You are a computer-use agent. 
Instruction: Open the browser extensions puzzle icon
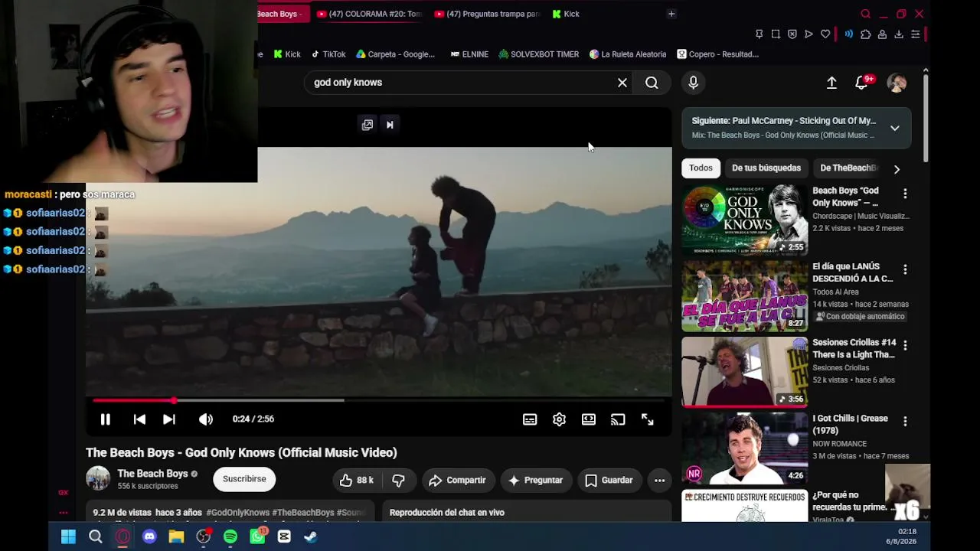(x=866, y=34)
